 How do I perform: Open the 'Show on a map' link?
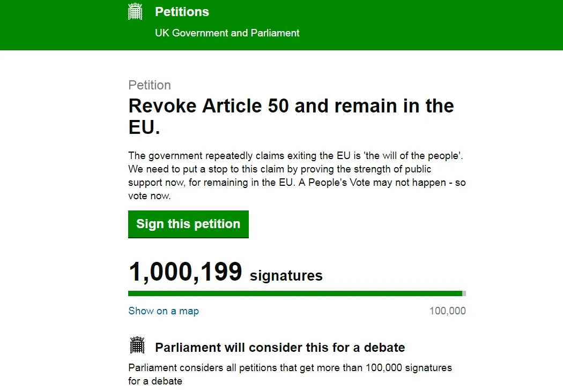click(x=164, y=311)
